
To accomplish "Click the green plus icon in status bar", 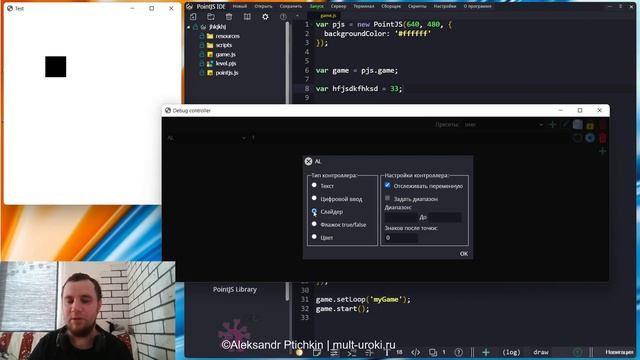I will tap(486, 352).
